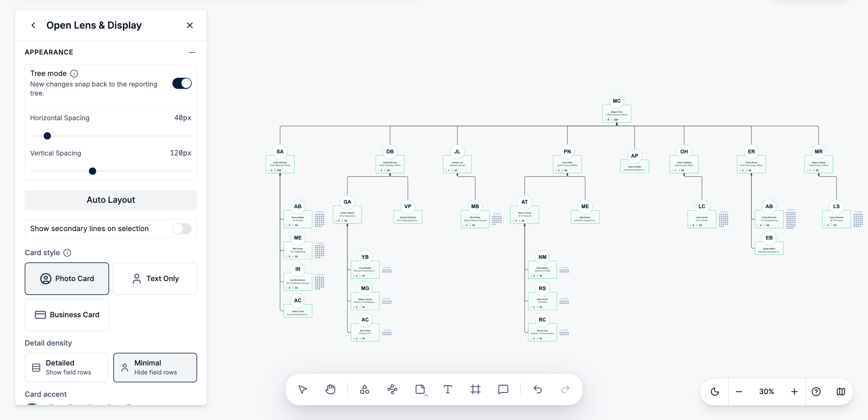Screen dimensions: 868x420
Task: Switch to dark mode moon icon
Action: tap(715, 392)
